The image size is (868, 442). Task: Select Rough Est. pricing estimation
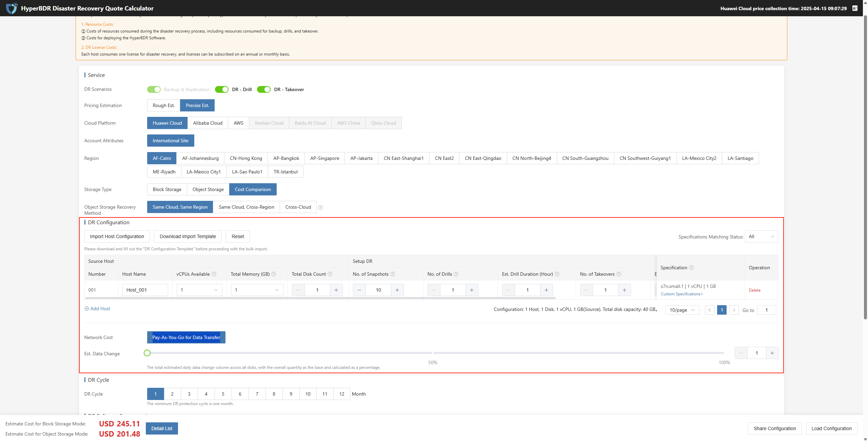click(x=164, y=105)
